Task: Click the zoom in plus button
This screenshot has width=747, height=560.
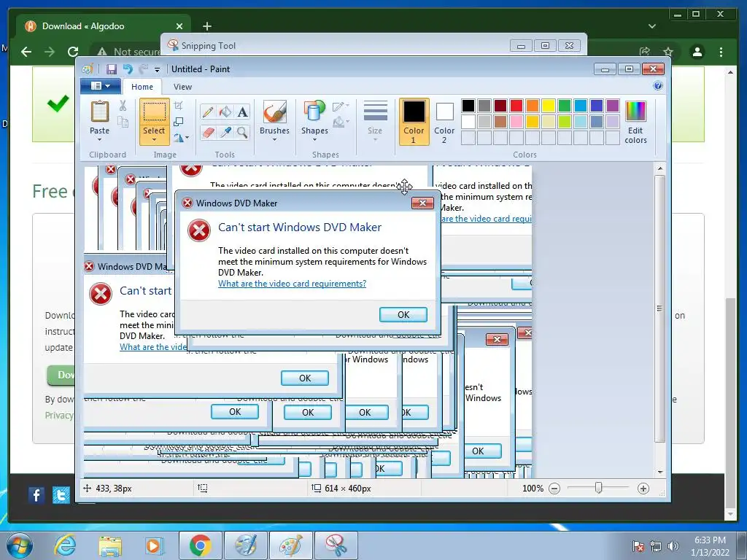Action: click(643, 489)
